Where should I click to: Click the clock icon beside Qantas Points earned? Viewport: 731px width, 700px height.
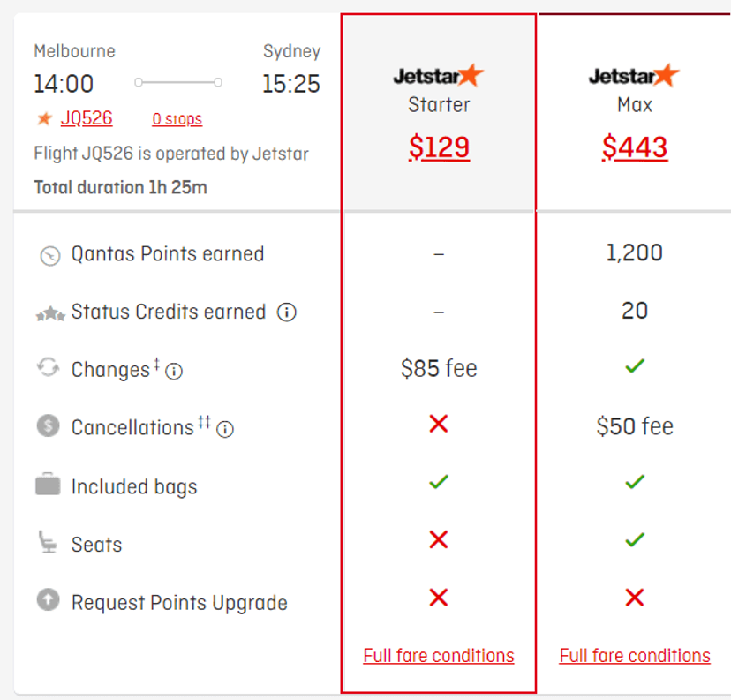50,253
